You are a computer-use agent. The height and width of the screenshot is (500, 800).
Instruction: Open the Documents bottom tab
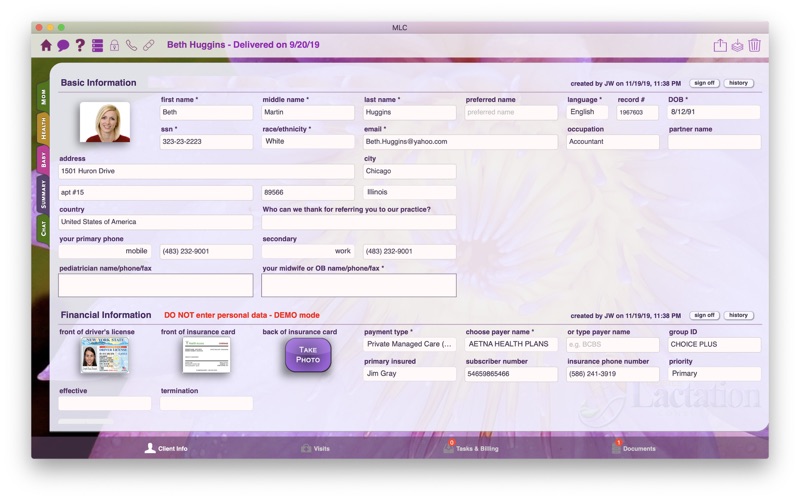coord(633,447)
